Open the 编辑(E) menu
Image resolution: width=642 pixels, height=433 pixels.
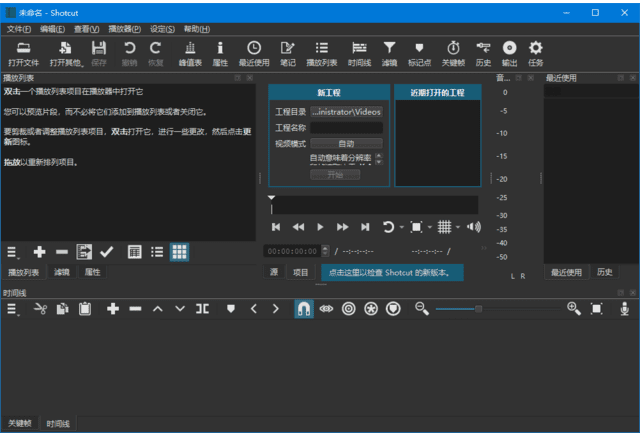tap(52, 29)
